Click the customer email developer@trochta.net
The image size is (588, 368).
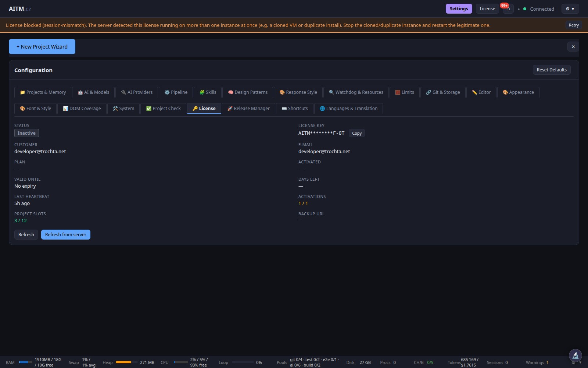[40, 152]
